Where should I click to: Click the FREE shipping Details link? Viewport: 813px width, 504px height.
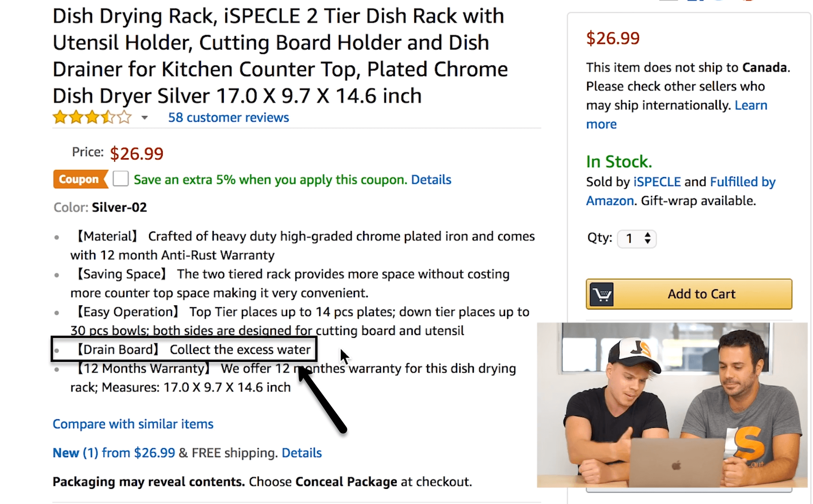coord(302,453)
